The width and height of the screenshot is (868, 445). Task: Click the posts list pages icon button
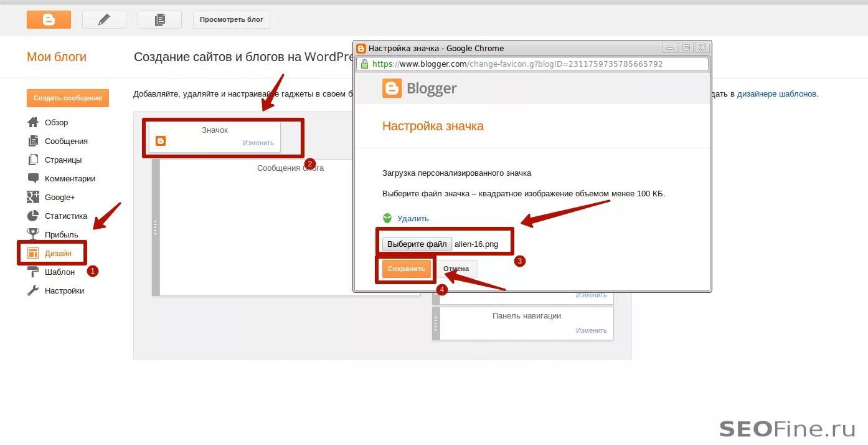pyautogui.click(x=159, y=19)
